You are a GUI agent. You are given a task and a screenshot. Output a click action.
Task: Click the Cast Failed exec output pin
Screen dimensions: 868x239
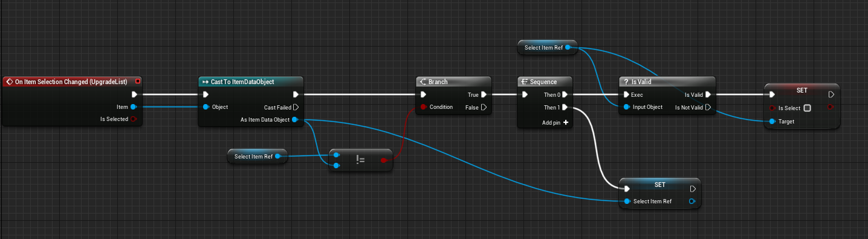(x=296, y=107)
